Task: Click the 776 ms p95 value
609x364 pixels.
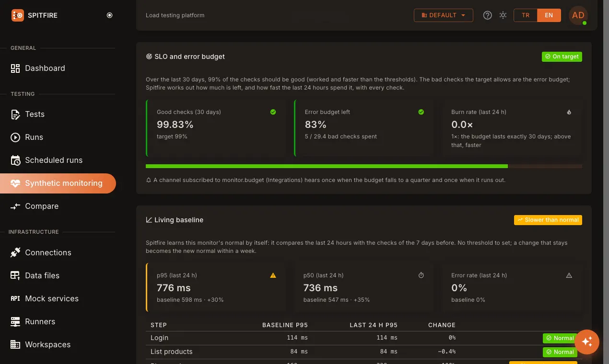Action: 174,288
